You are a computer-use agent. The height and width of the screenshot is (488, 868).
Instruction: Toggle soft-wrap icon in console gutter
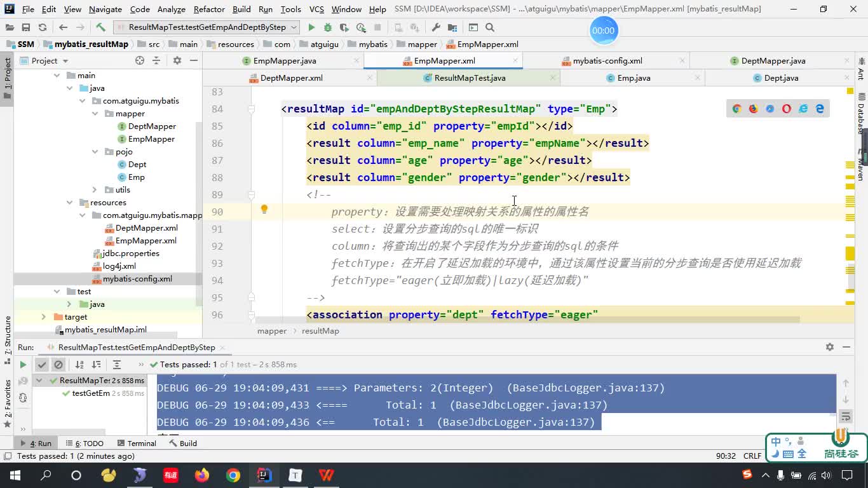tap(846, 417)
